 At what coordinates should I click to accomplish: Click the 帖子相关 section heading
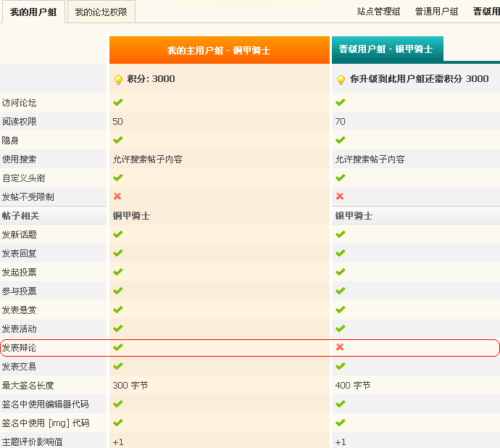tap(20, 215)
